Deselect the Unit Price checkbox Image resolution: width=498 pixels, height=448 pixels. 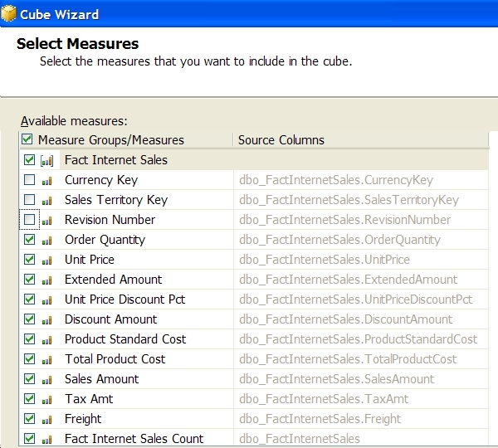[x=29, y=260]
